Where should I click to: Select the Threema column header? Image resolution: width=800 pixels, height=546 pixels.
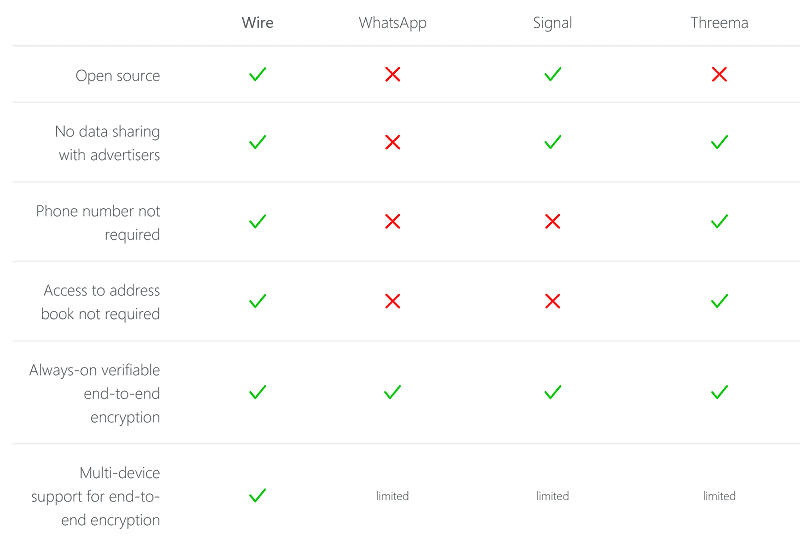719,23
